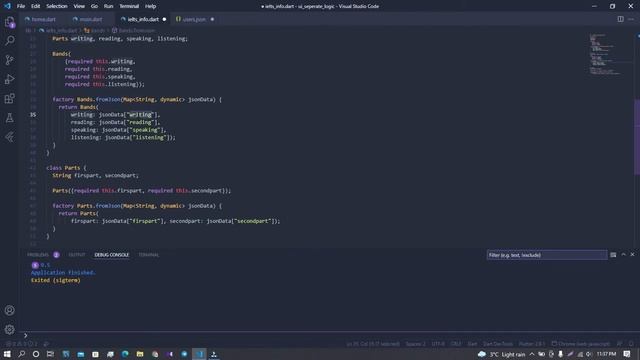The width and height of the screenshot is (640, 360).
Task: Click the debug console input prompt chevron
Action: [x=25, y=335]
